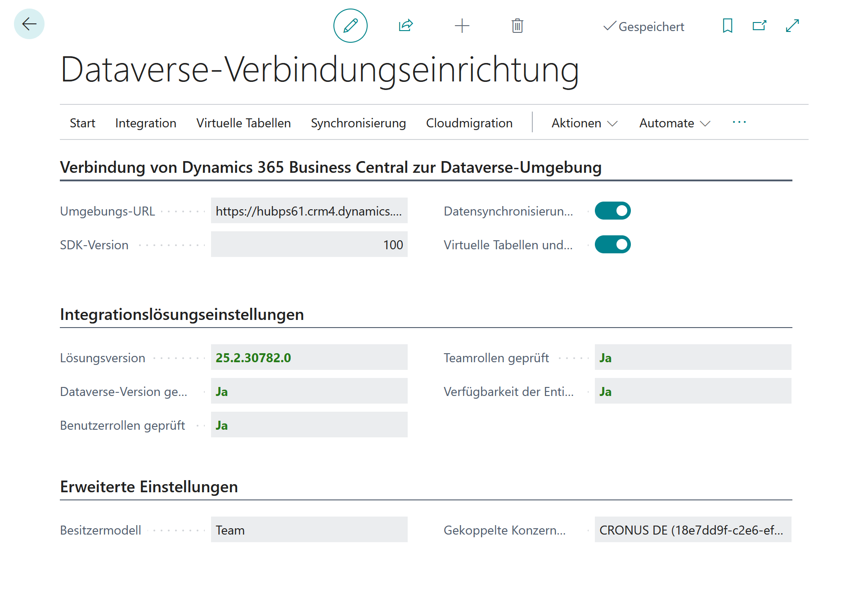Click the Gespeichert status indicator

(643, 27)
